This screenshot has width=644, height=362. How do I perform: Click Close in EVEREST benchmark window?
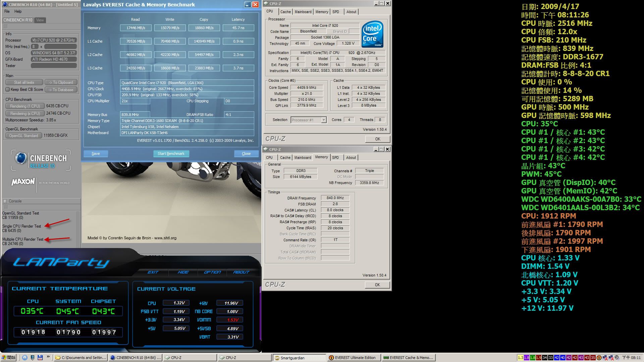(246, 154)
